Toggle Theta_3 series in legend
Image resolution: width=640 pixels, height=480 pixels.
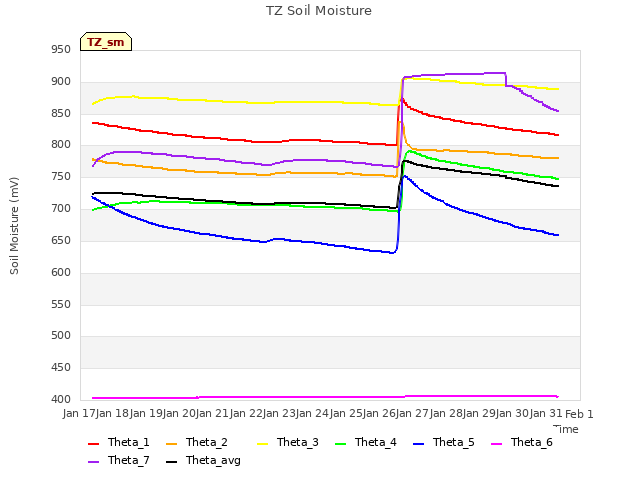coord(288,442)
